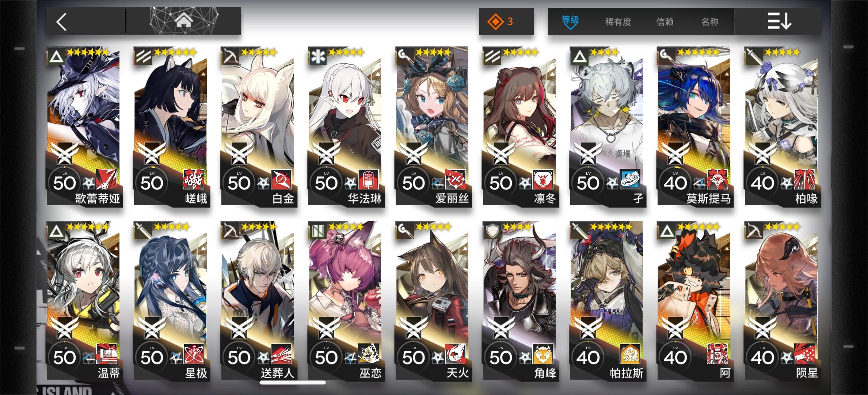Toggle the sort order direction icon
The image size is (868, 395).
click(x=779, y=22)
